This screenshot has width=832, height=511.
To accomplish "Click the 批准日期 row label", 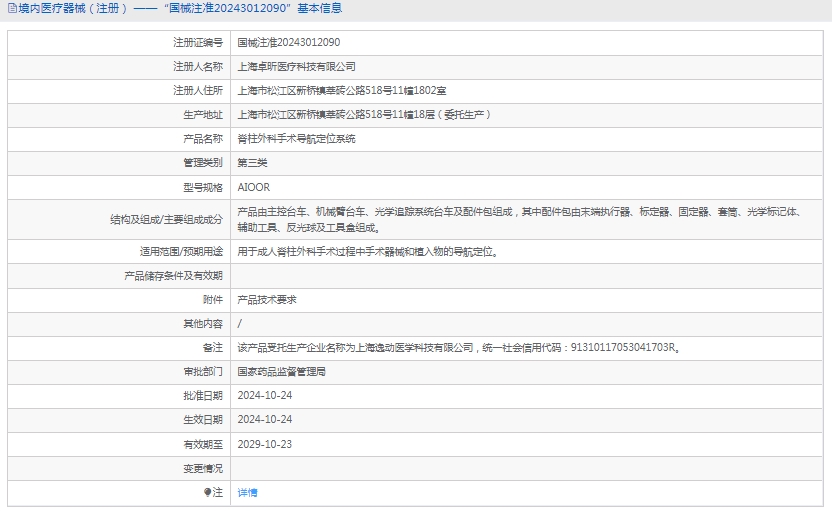I will (x=202, y=396).
